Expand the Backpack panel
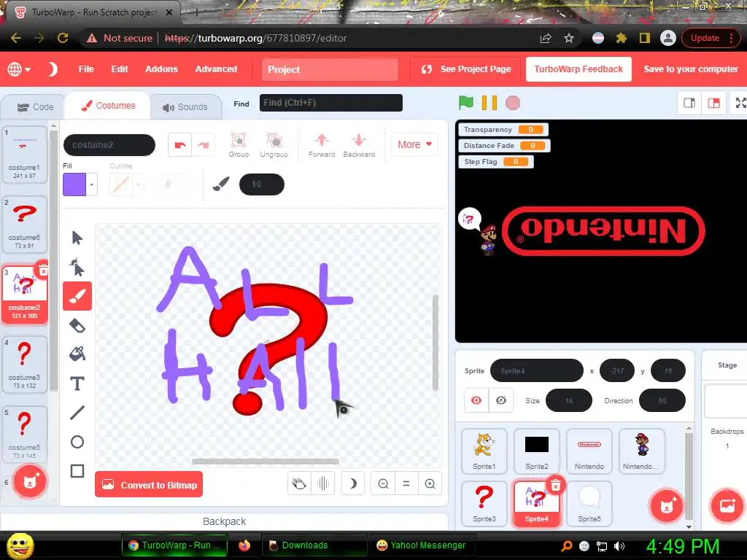This screenshot has height=560, width=747. pos(225,521)
